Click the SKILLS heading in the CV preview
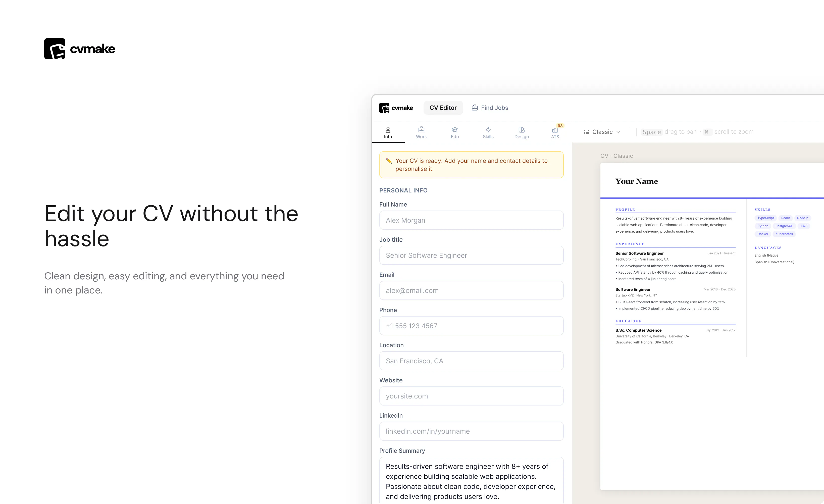The image size is (824, 504). pyautogui.click(x=762, y=210)
